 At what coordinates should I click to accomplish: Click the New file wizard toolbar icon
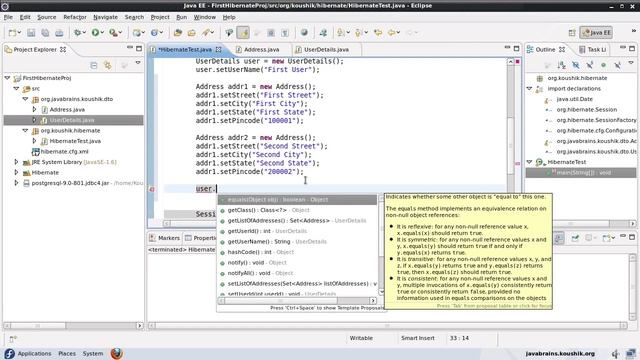[13, 33]
